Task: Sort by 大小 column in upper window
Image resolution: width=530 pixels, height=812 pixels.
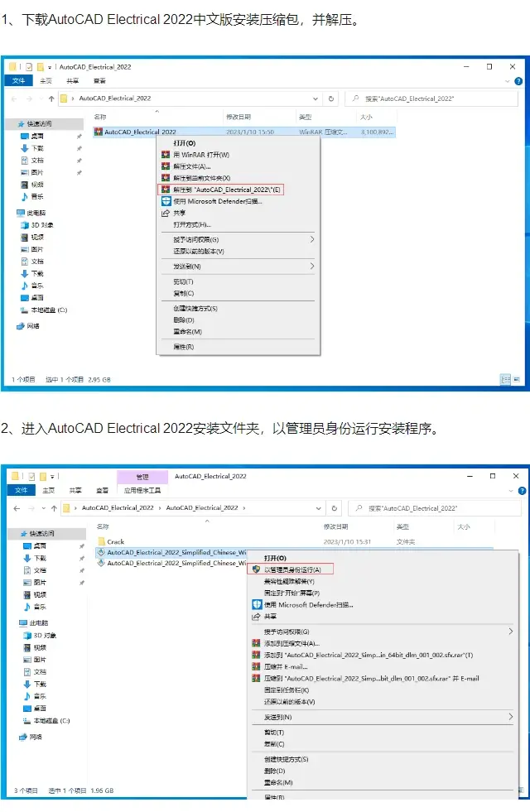Action: pyautogui.click(x=366, y=117)
